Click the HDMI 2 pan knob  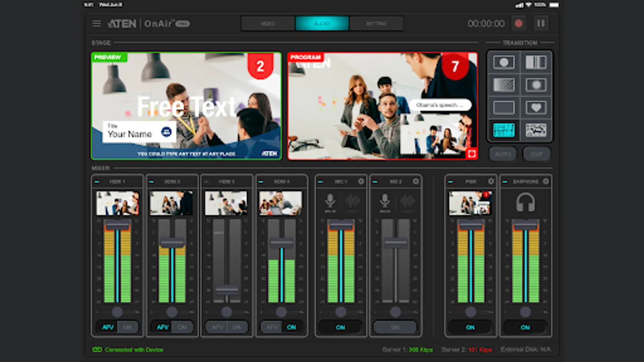click(172, 312)
